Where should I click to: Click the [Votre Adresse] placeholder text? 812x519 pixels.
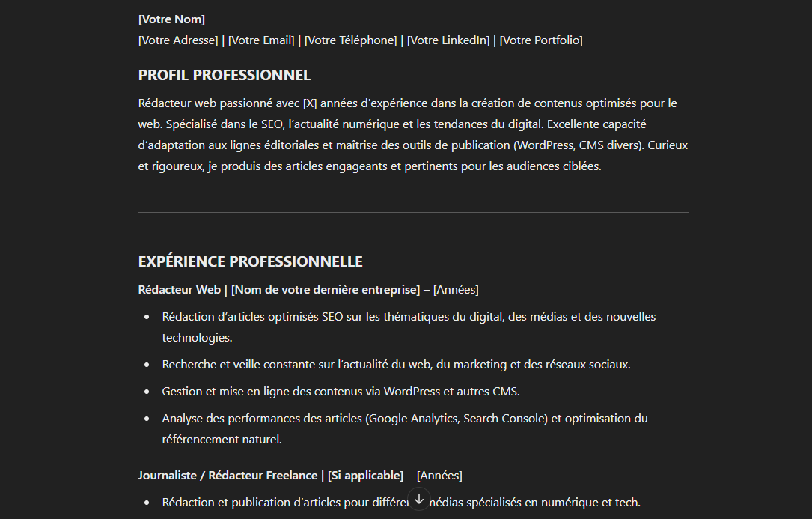coord(178,40)
